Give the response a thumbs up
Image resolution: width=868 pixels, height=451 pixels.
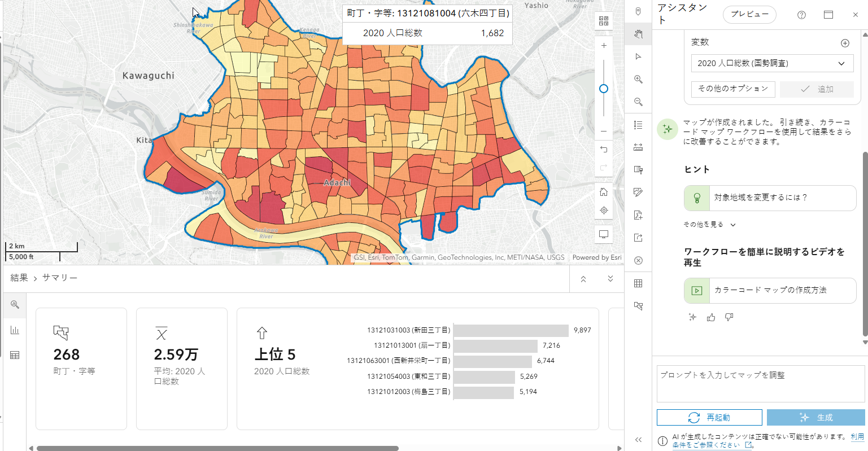coord(711,317)
